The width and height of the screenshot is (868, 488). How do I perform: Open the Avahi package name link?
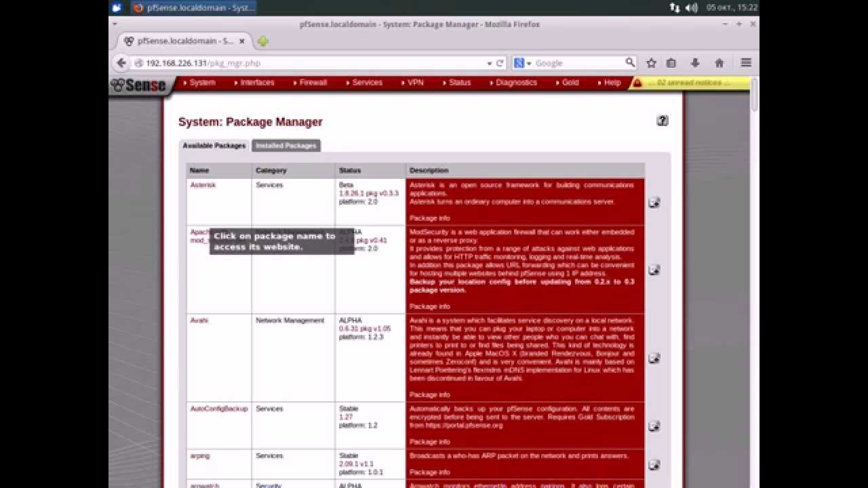[199, 321]
